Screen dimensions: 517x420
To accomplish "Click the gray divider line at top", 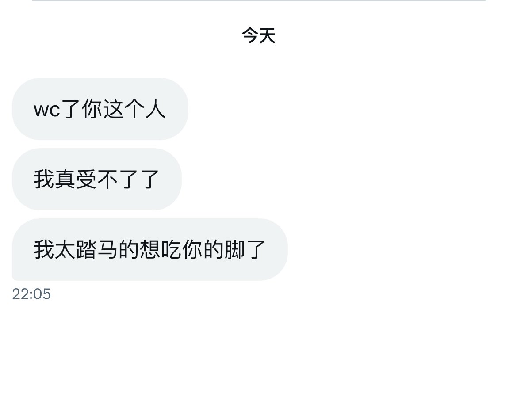I will coord(258,0).
